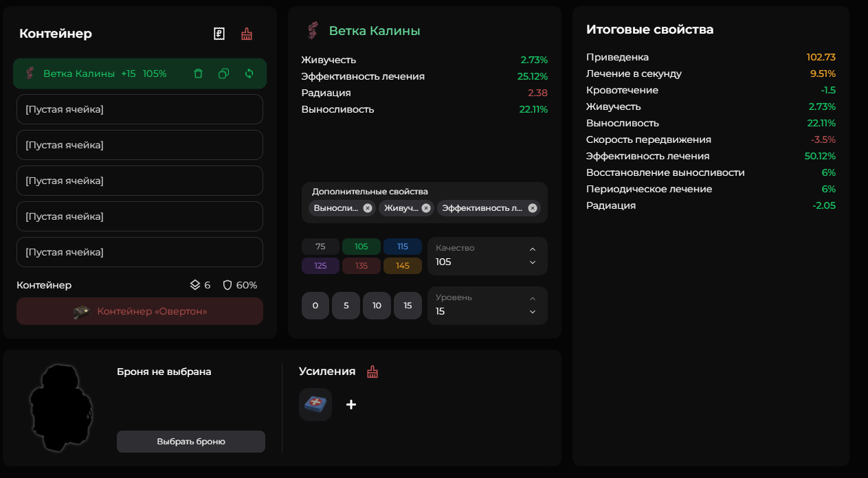Clear Усиления with red broom icon

click(372, 372)
